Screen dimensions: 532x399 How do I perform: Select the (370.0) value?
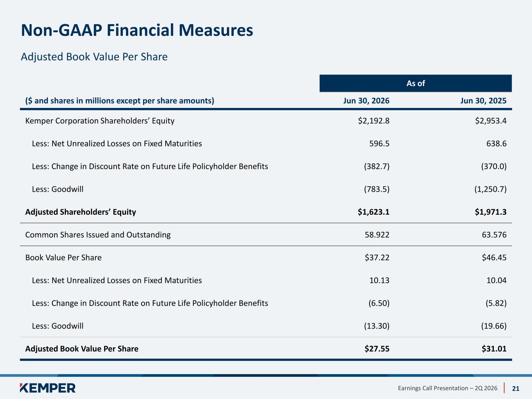pyautogui.click(x=494, y=166)
